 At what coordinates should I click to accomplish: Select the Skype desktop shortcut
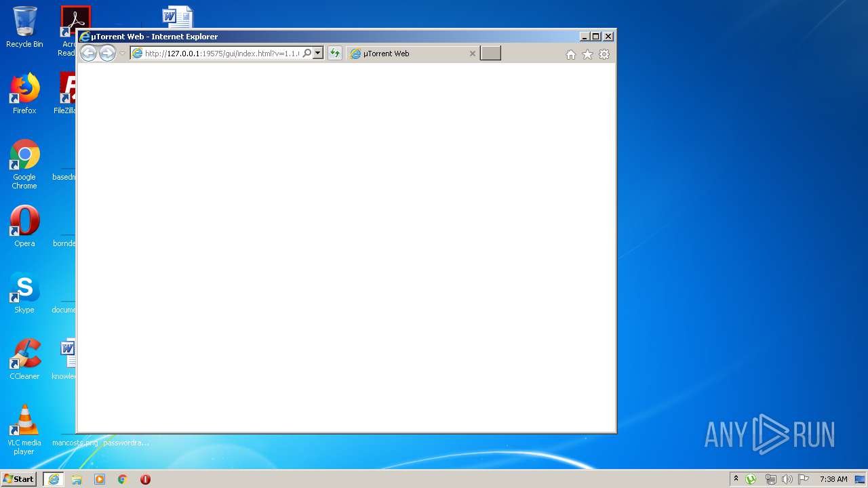click(x=24, y=293)
